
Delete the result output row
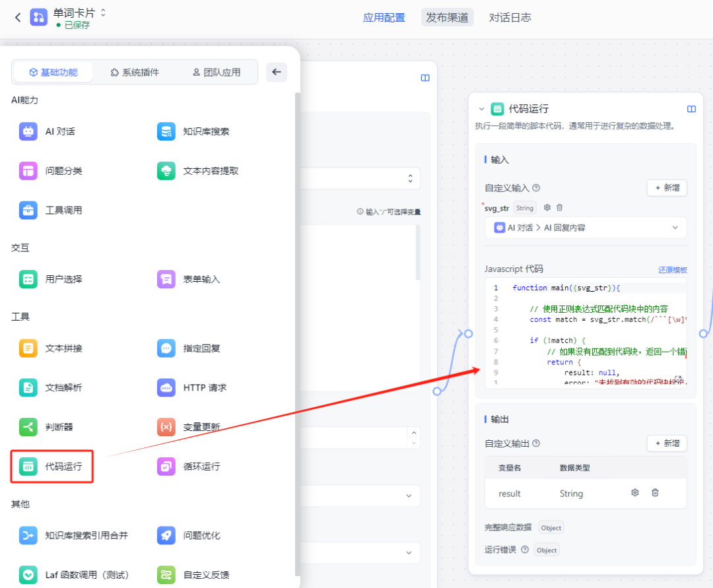click(656, 492)
